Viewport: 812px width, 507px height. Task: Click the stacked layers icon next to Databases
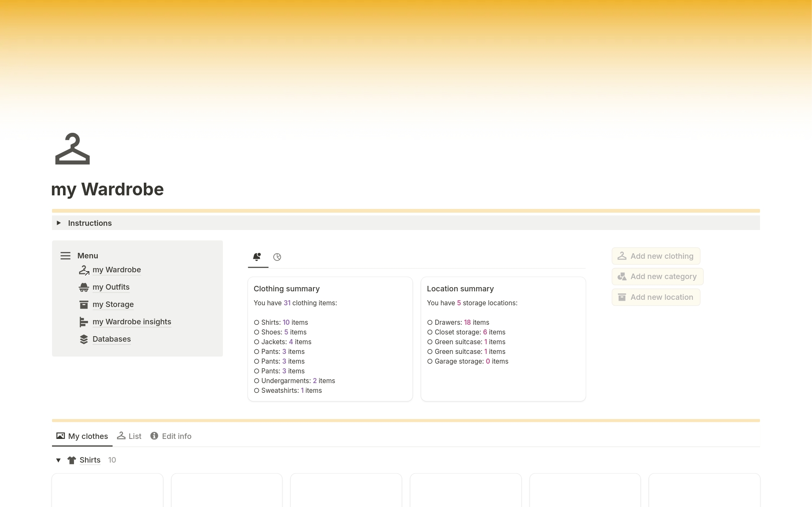(x=84, y=339)
